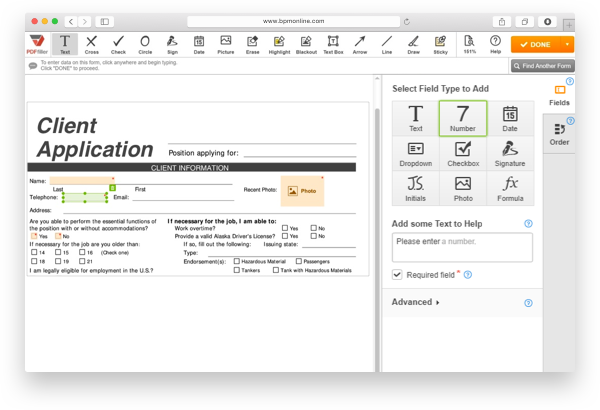Toggle the Required field checkbox
This screenshot has height=410, width=600.
(397, 274)
